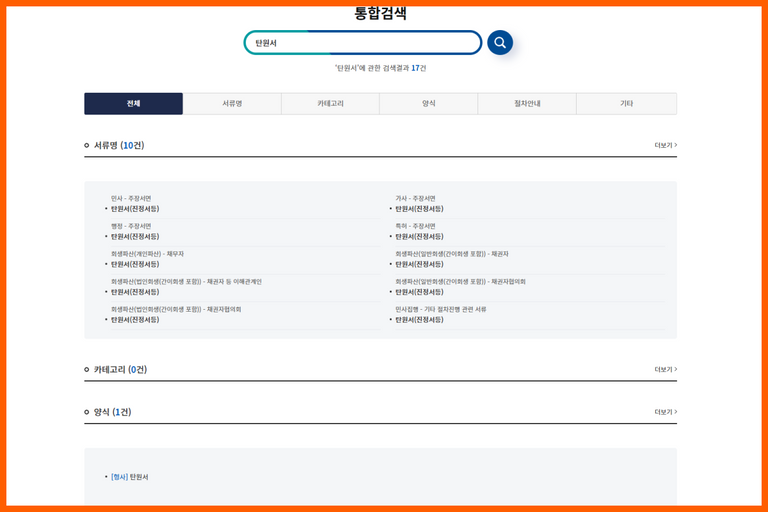Viewport: 768px width, 512px height.
Task: Click the search field containing 탄원서
Action: coord(362,43)
